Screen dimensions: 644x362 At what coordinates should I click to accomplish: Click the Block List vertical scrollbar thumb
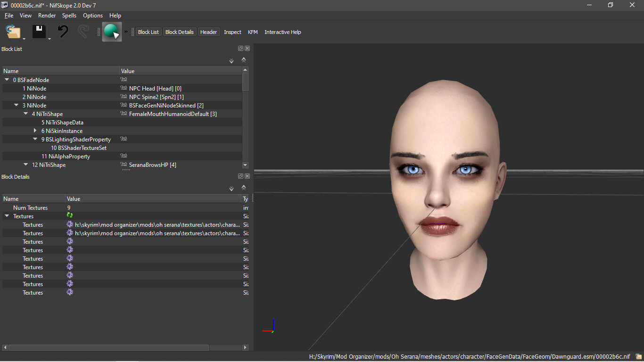(245, 82)
